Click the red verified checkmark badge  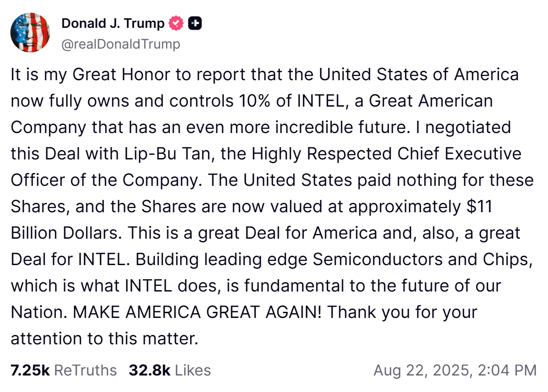coord(177,23)
